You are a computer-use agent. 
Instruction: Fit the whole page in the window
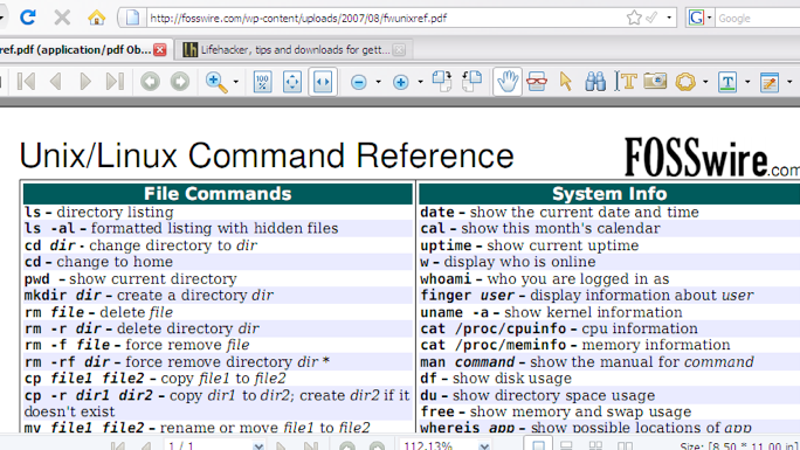point(292,82)
